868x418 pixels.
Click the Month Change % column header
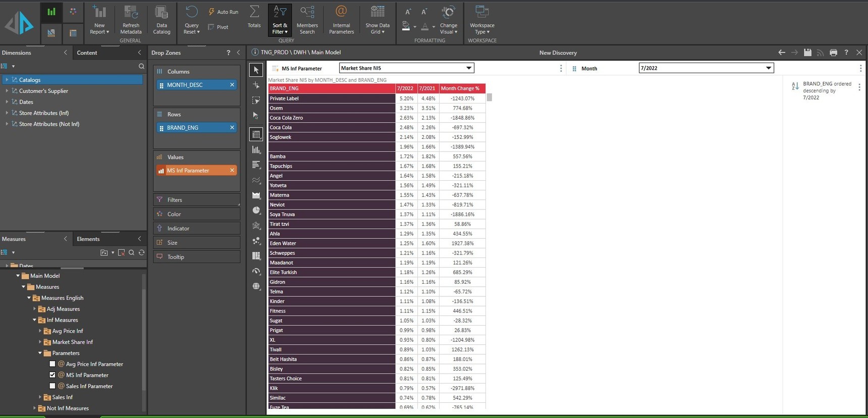462,88
